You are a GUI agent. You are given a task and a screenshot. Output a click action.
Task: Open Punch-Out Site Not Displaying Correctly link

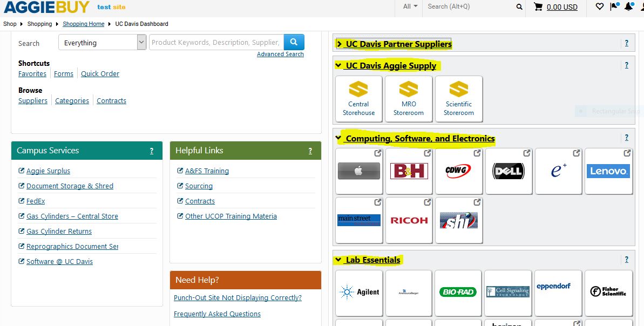[238, 298]
